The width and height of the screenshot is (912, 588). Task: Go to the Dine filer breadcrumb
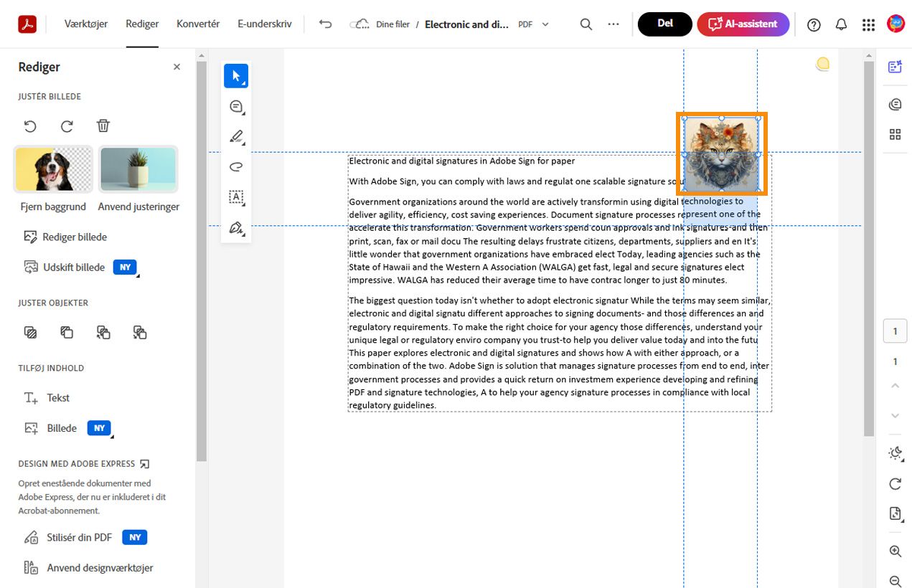click(392, 24)
